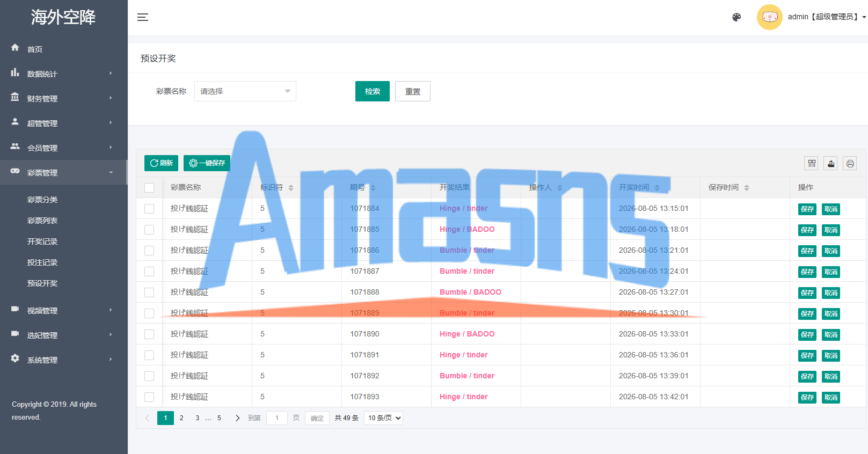
Task: Toggle the select-all header checkbox
Action: click(149, 188)
